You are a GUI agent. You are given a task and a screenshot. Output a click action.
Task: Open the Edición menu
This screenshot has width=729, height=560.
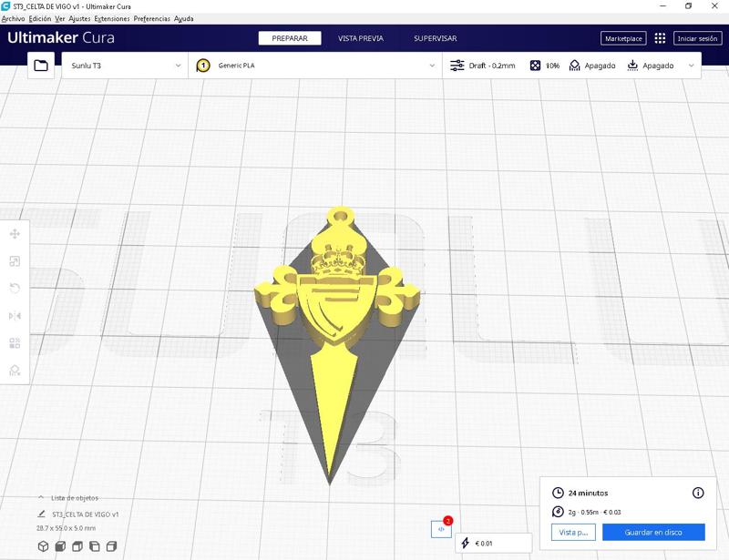(x=40, y=18)
